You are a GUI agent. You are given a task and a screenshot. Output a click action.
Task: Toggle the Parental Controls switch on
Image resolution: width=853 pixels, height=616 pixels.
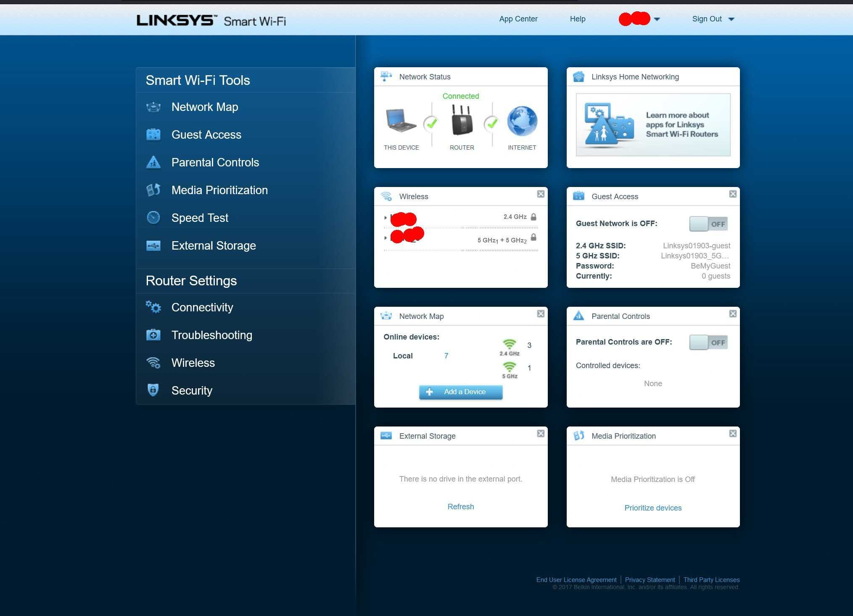point(708,342)
